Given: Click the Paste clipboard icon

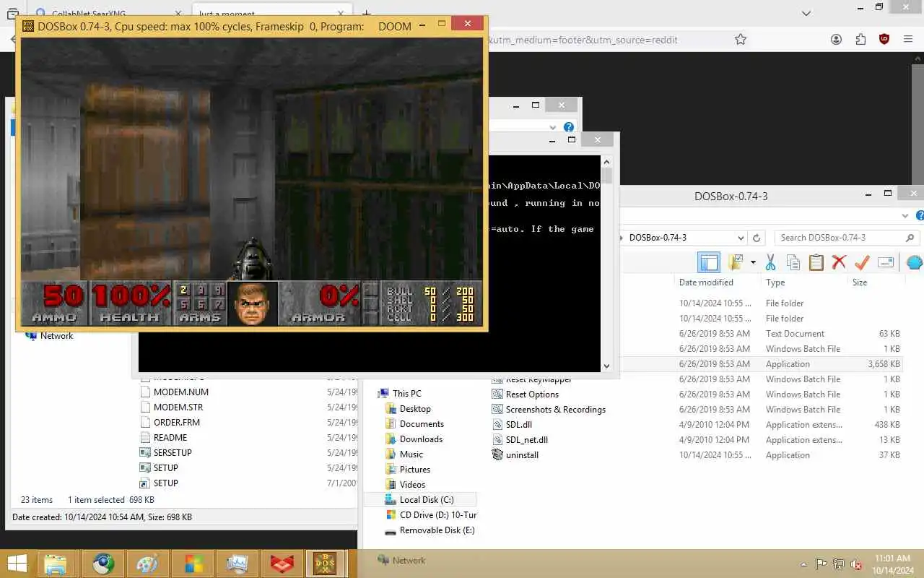Looking at the screenshot, I should [816, 262].
